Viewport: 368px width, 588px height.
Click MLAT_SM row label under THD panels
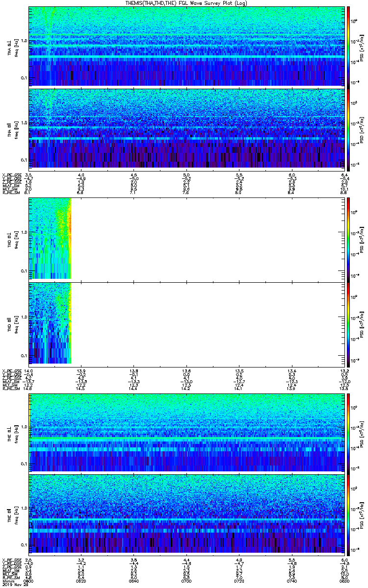[x=11, y=381]
